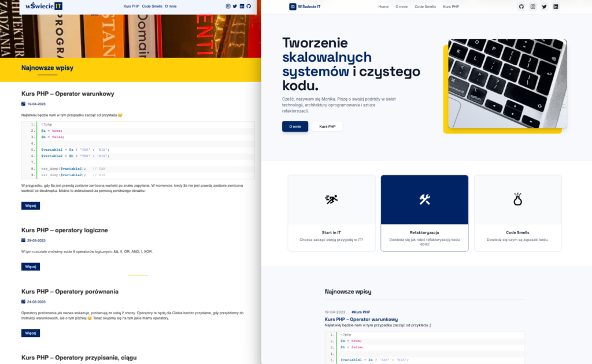Viewport: 592px width, 364px height.
Task: Select Home in the right navigation bar
Action: (383, 6)
